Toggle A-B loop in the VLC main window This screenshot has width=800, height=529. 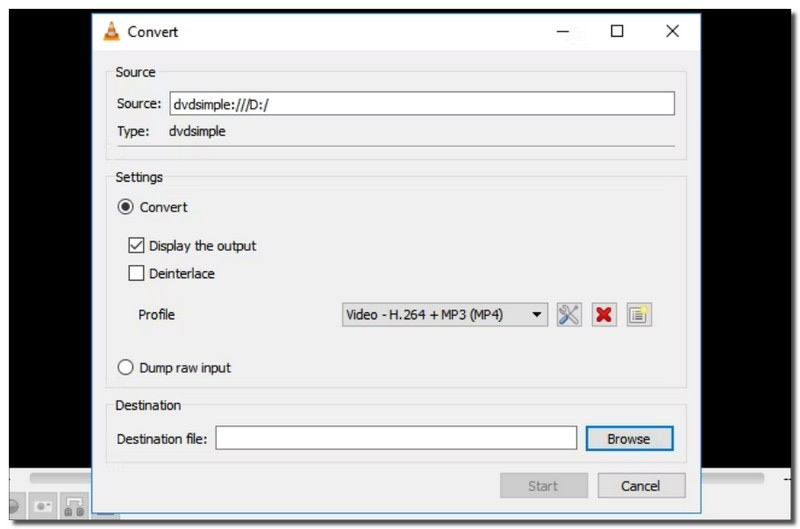(74, 506)
